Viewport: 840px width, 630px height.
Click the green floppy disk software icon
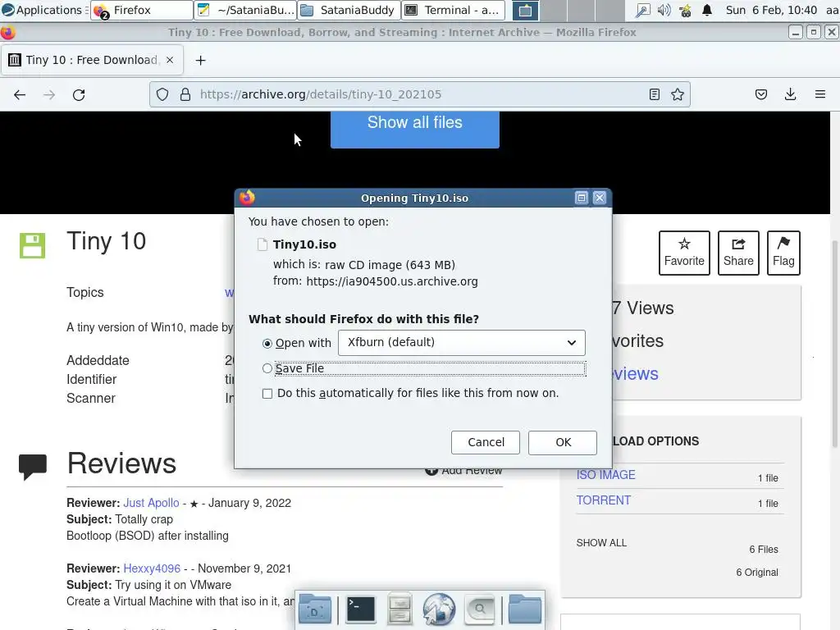pos(32,245)
